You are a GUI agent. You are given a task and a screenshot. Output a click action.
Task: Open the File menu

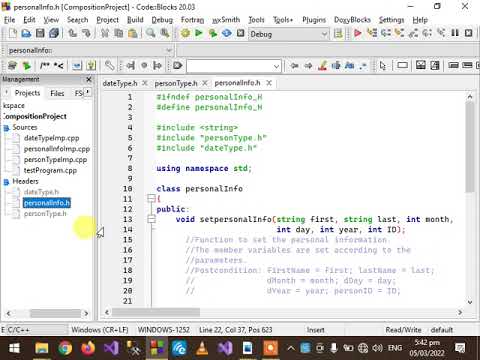[x=9, y=20]
